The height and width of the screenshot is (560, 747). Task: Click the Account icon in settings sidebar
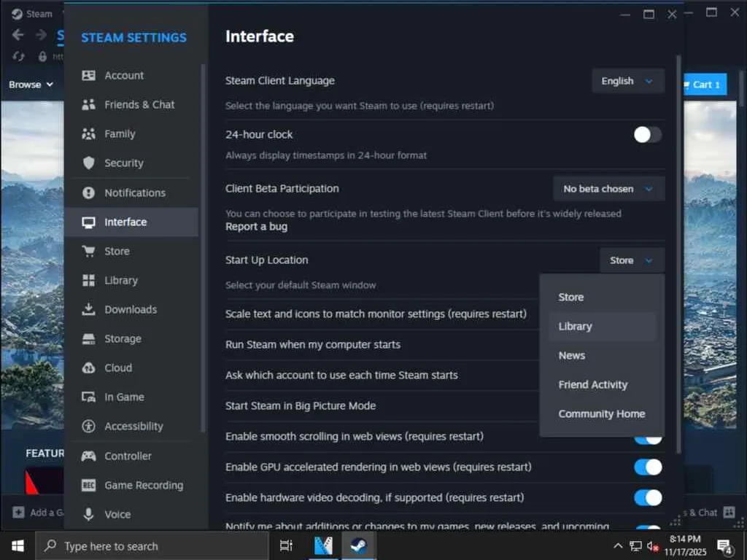(x=88, y=75)
